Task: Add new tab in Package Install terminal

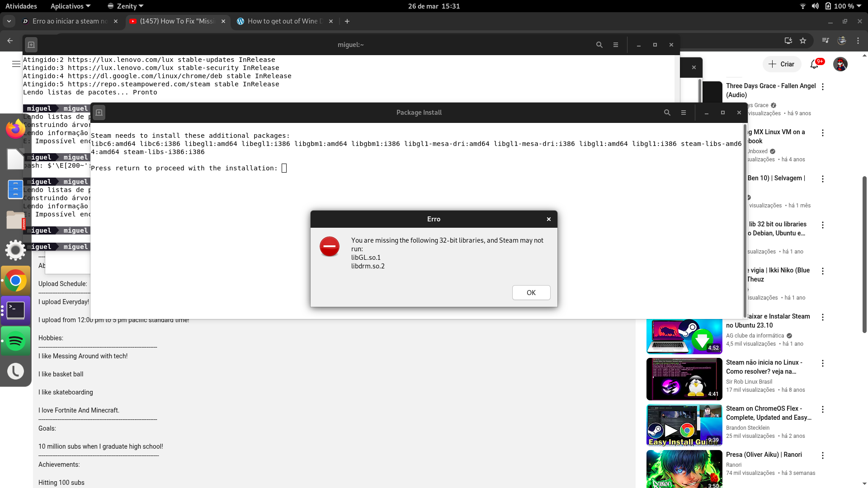Action: (x=99, y=113)
